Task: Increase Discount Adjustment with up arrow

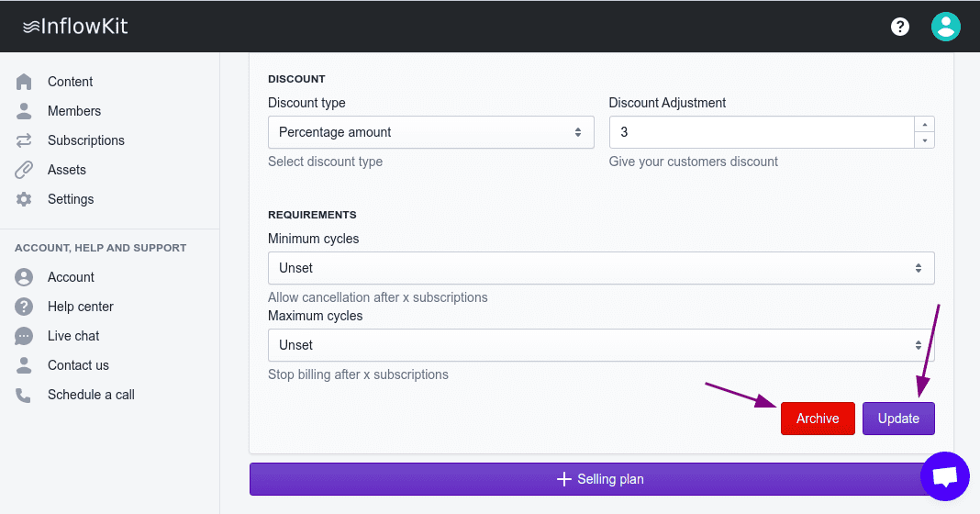Action: point(925,125)
